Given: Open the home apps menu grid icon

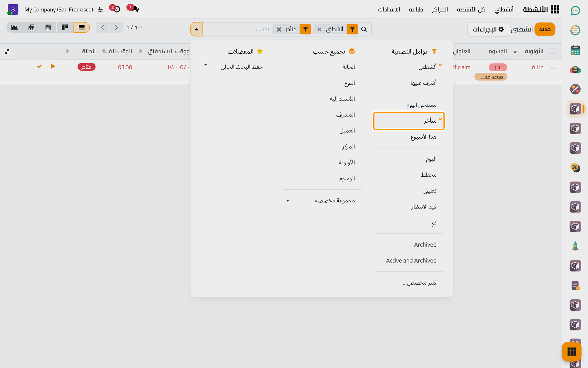Looking at the screenshot, I should coord(555,10).
